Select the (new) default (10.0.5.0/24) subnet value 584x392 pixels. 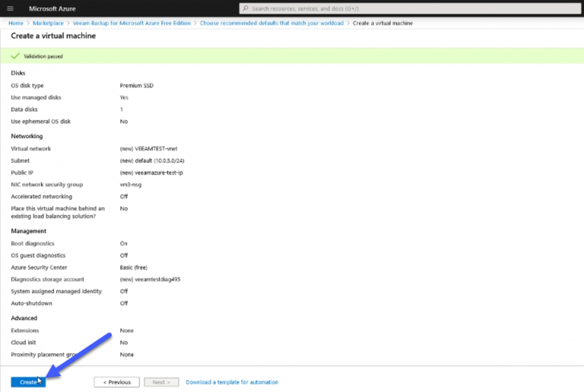click(x=152, y=160)
